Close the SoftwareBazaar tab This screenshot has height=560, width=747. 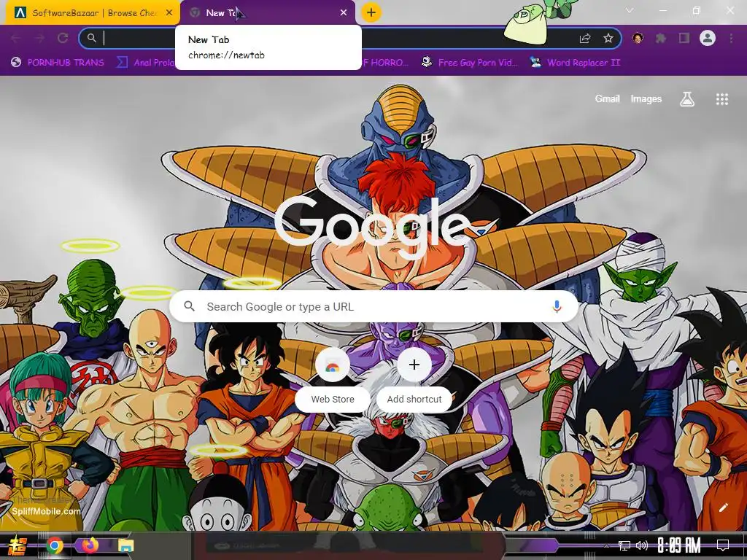click(169, 13)
